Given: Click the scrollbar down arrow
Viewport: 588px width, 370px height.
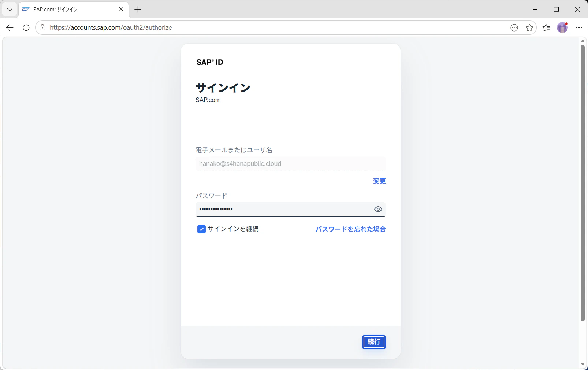Looking at the screenshot, I should click(583, 364).
